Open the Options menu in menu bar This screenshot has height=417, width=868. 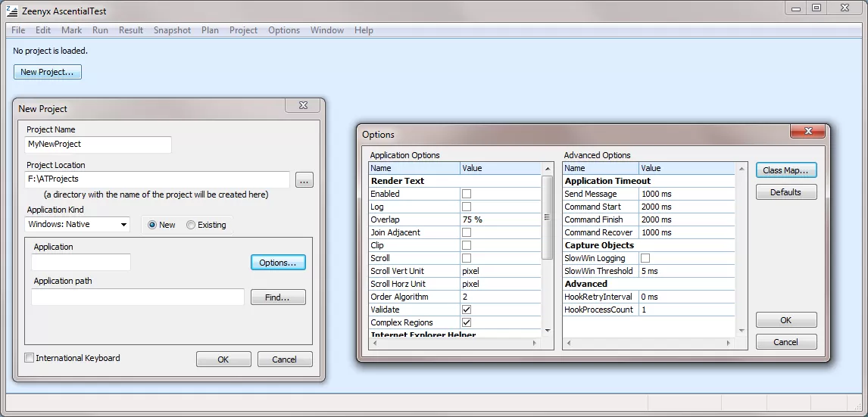pos(284,30)
